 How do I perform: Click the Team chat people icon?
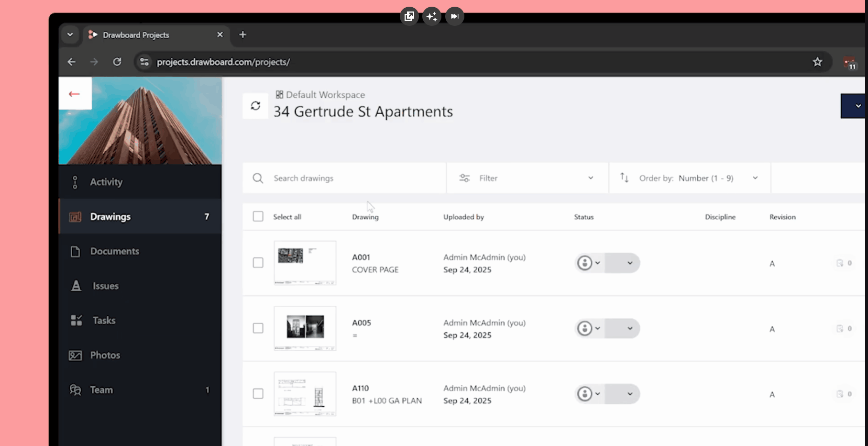(75, 390)
